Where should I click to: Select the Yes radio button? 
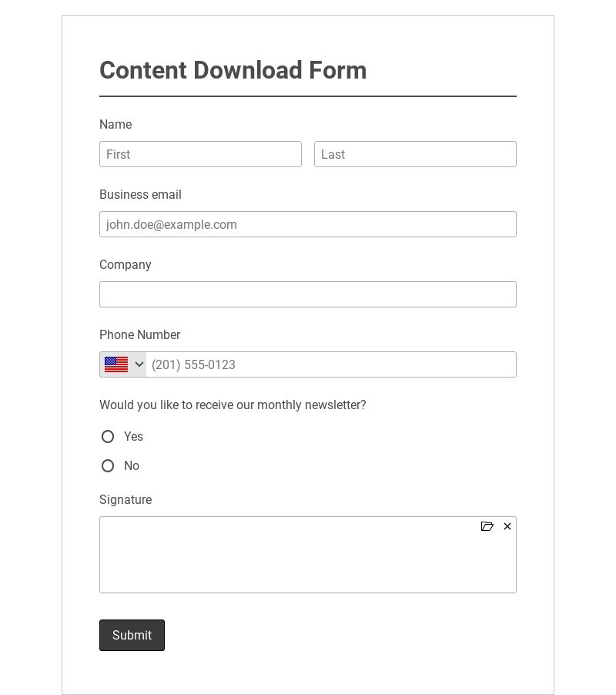point(108,437)
